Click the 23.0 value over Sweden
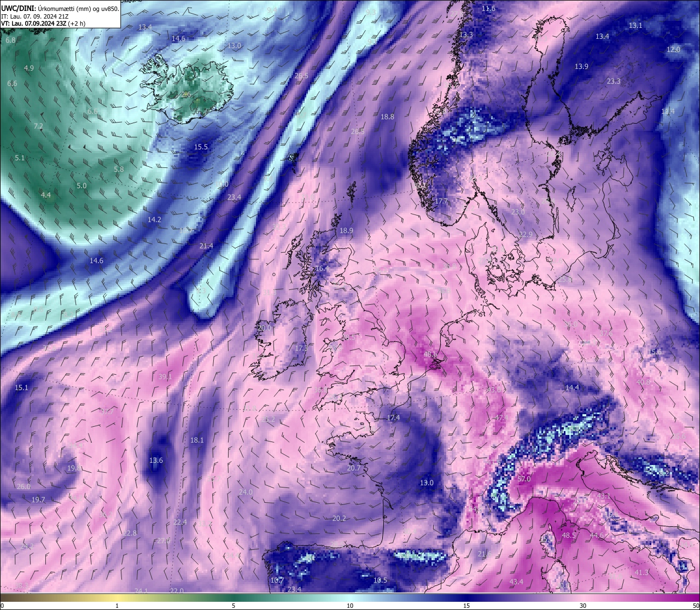The height and width of the screenshot is (610, 700). (517, 212)
